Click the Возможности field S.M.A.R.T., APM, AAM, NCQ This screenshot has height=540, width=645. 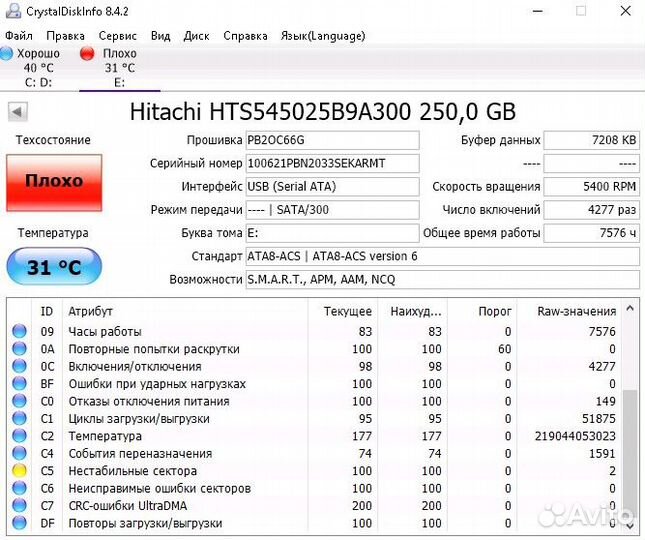pos(443,280)
